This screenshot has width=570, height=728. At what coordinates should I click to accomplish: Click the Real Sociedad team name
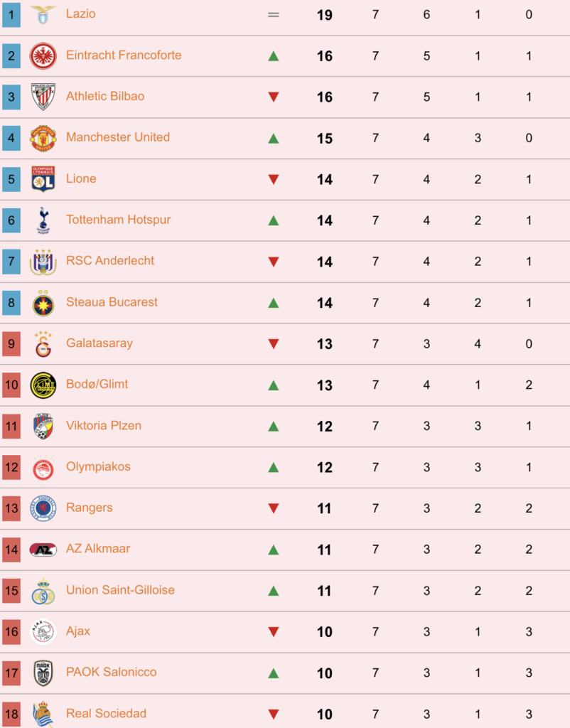tap(107, 714)
